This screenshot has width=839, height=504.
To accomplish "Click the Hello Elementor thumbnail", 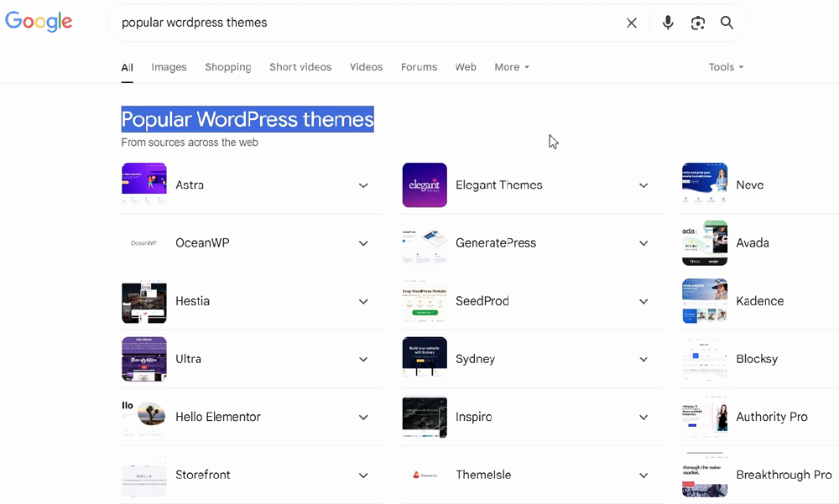I will [x=144, y=417].
